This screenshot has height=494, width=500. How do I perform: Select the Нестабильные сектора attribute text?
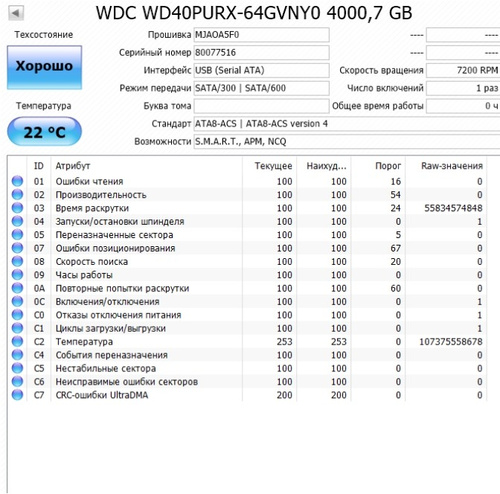point(106,368)
